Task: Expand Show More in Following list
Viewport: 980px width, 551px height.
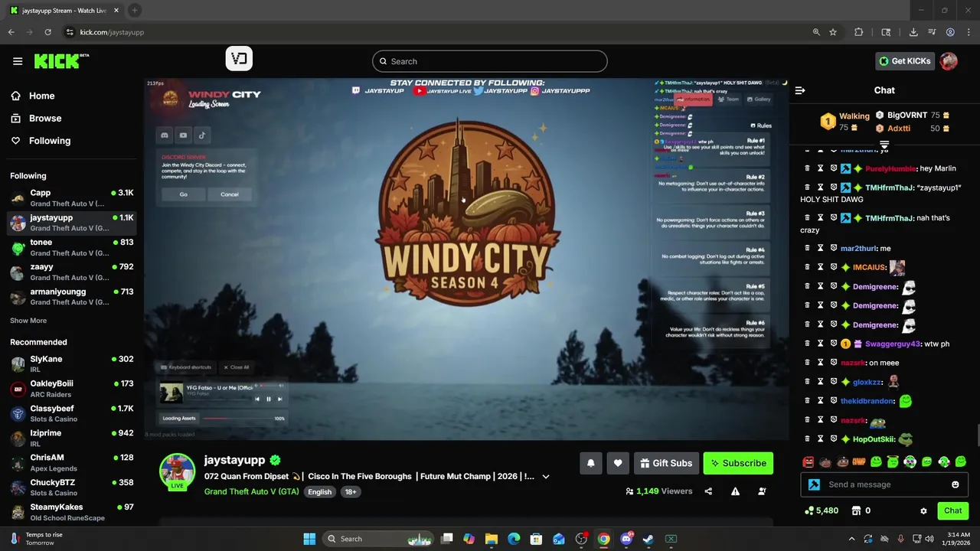Action: click(x=28, y=321)
